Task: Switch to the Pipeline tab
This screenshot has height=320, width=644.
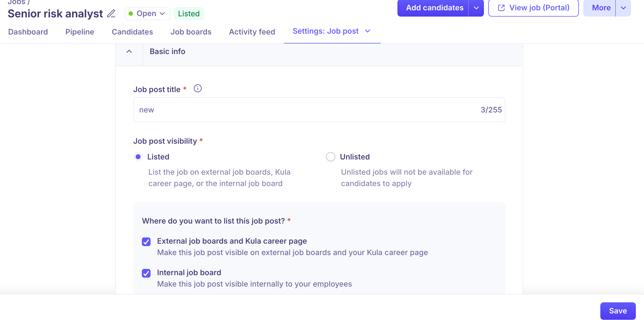Action: [80, 32]
